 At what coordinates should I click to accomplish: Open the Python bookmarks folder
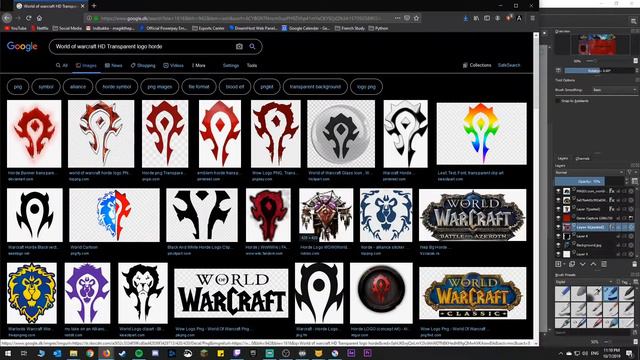tap(378, 28)
